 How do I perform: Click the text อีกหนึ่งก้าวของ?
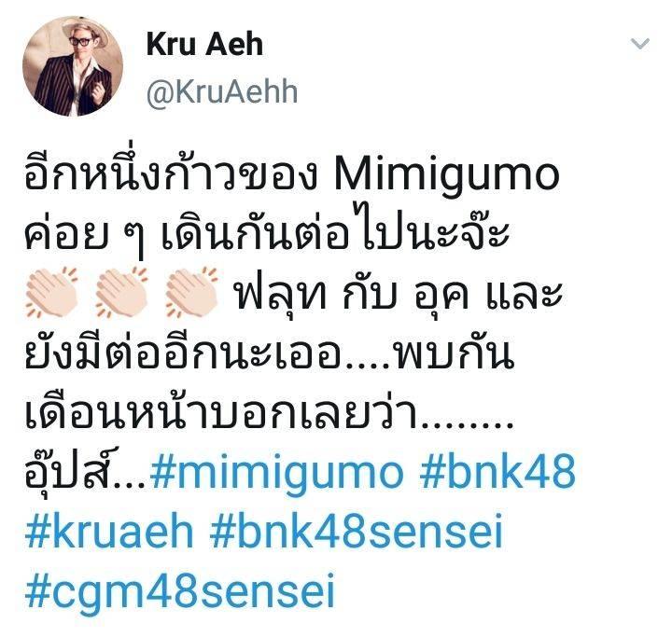[171, 173]
